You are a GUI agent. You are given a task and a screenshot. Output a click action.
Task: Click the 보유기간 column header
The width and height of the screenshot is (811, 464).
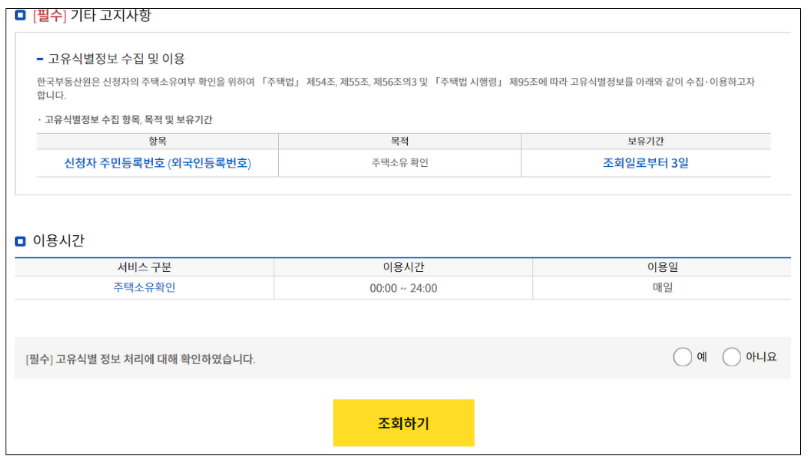(x=645, y=141)
